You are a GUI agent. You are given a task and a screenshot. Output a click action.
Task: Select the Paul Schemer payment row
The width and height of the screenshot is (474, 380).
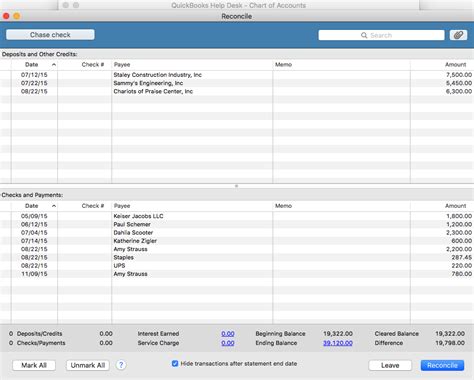click(237, 224)
